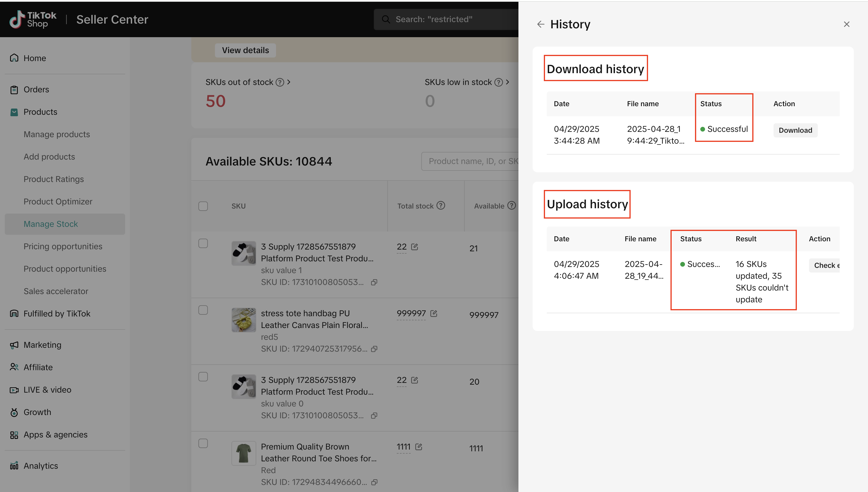
Task: Go to Analytics in sidebar
Action: point(40,466)
